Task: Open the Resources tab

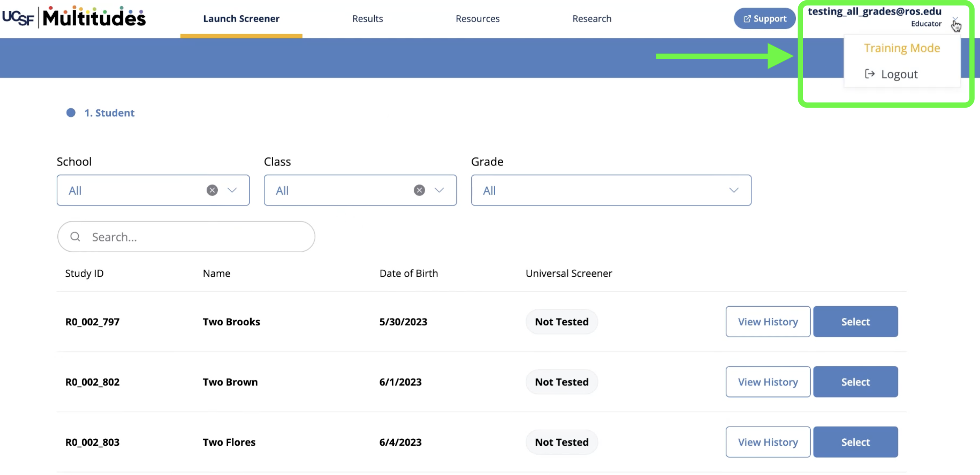Action: point(477,19)
